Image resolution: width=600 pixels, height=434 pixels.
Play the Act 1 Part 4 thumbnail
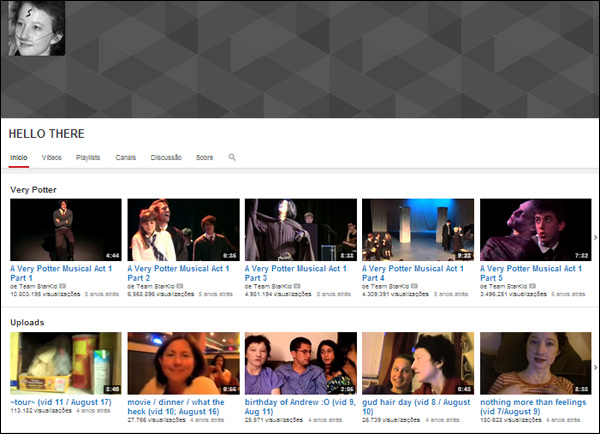pyautogui.click(x=418, y=230)
